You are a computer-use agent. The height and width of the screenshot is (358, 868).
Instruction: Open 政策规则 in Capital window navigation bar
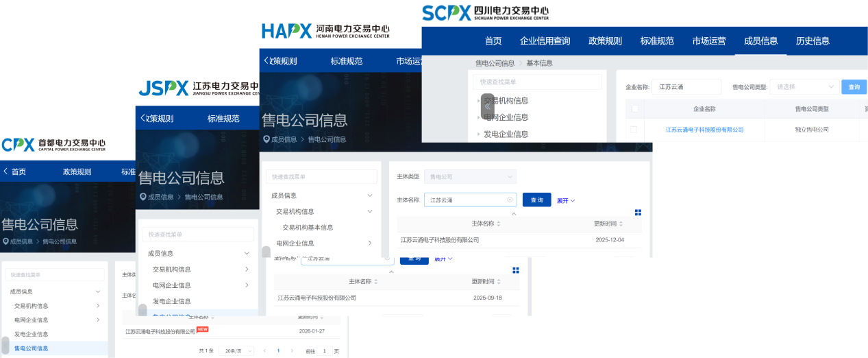[x=77, y=171]
